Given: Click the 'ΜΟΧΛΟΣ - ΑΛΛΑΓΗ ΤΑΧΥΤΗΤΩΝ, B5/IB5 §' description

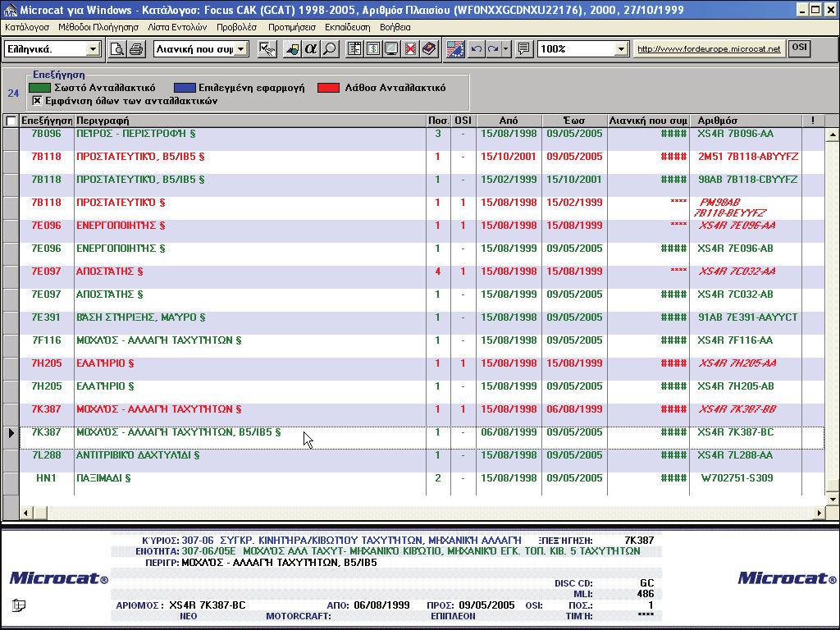Looking at the screenshot, I should click(x=178, y=432).
